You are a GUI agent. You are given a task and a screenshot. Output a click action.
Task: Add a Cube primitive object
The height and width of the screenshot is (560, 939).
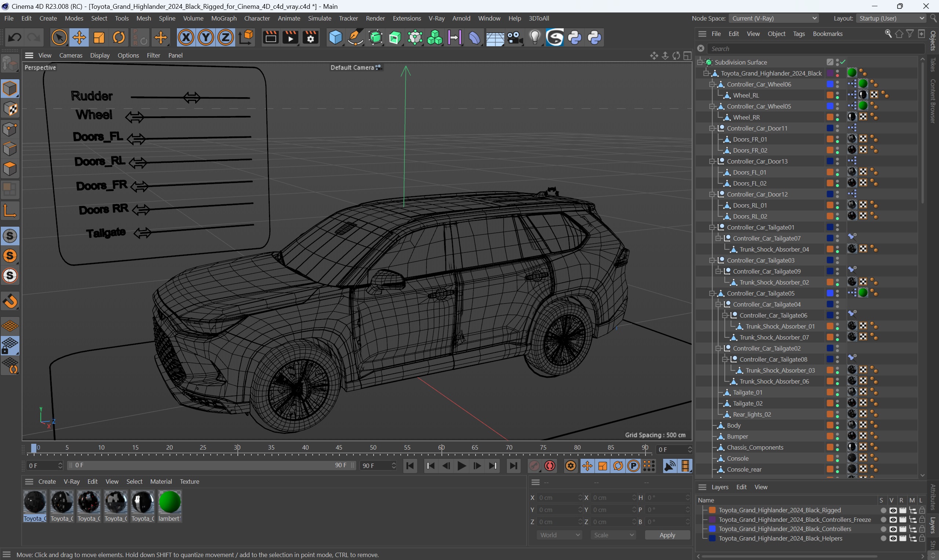pos(335,37)
